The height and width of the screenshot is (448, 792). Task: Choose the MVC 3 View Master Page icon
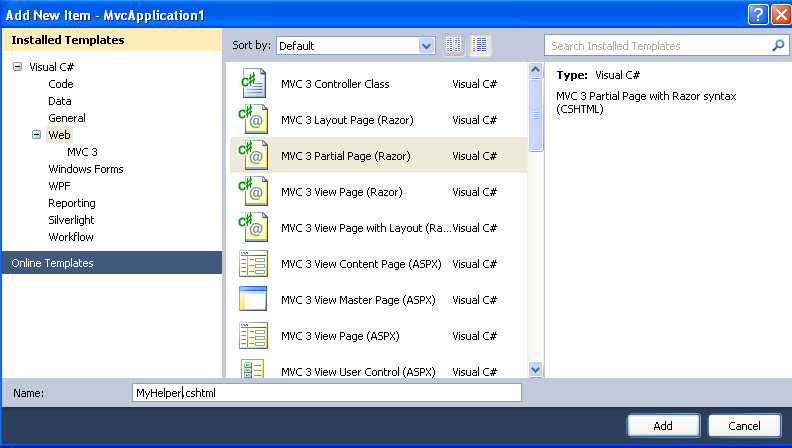click(x=252, y=300)
